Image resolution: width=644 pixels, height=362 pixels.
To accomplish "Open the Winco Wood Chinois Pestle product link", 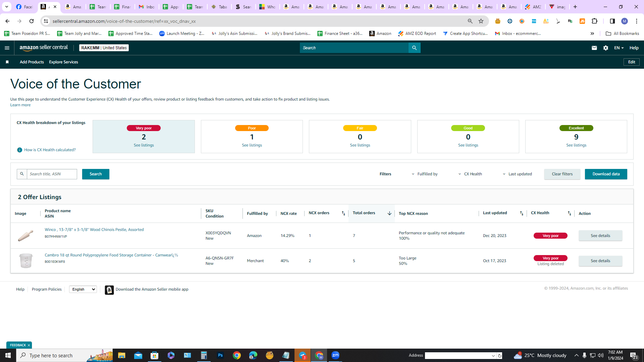I will tap(94, 230).
